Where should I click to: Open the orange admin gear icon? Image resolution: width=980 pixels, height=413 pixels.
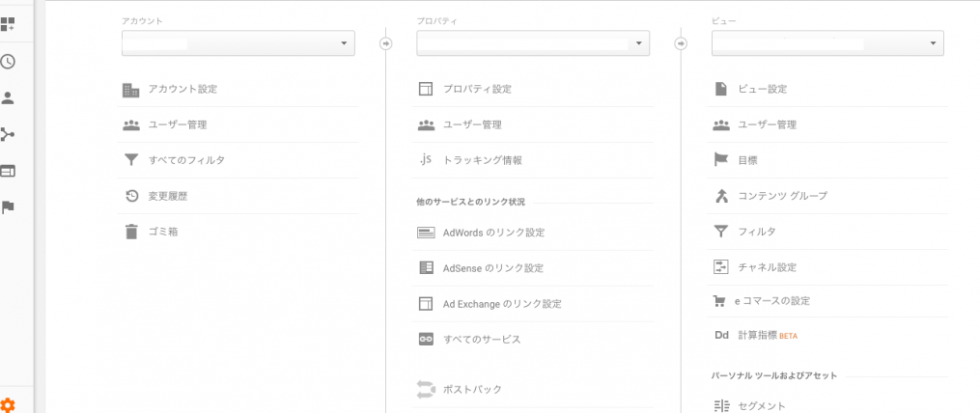(x=8, y=404)
